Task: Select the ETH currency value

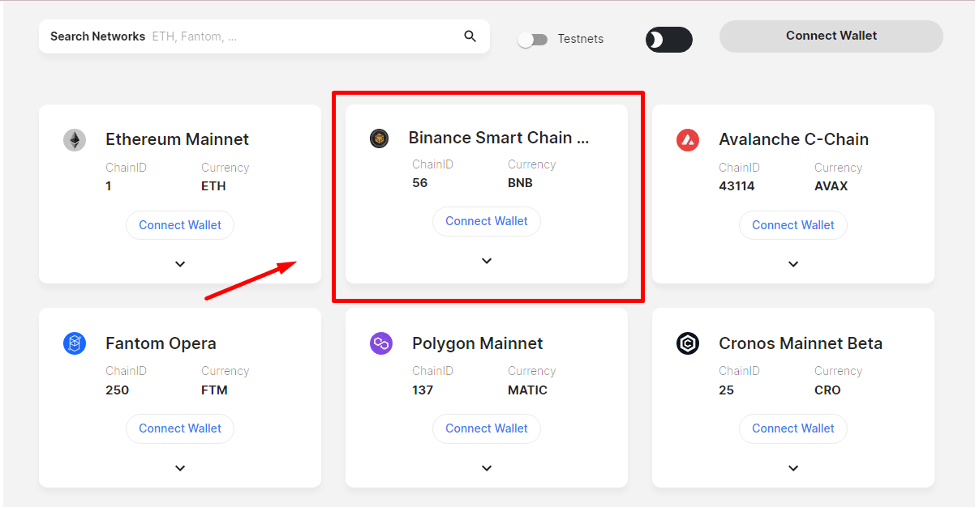Action: click(214, 186)
